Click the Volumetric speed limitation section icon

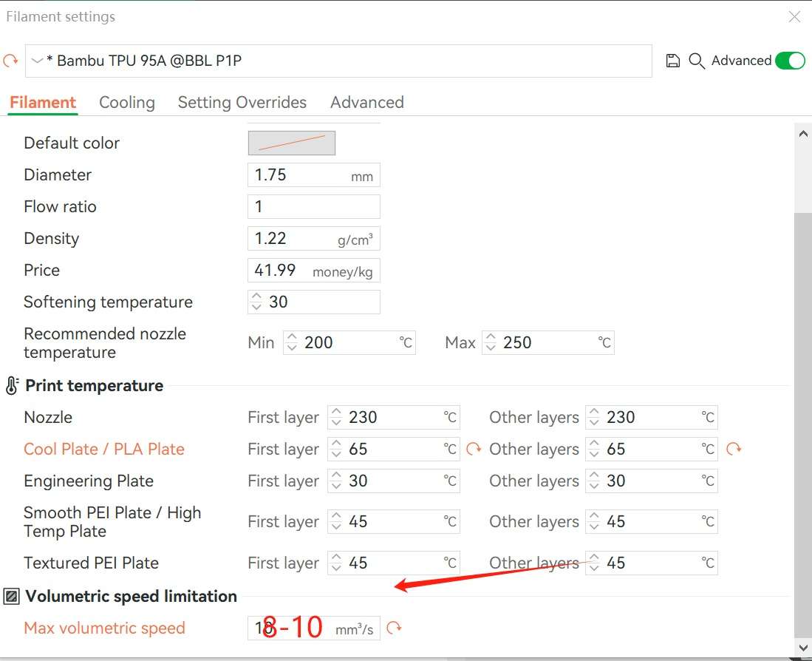coord(12,597)
